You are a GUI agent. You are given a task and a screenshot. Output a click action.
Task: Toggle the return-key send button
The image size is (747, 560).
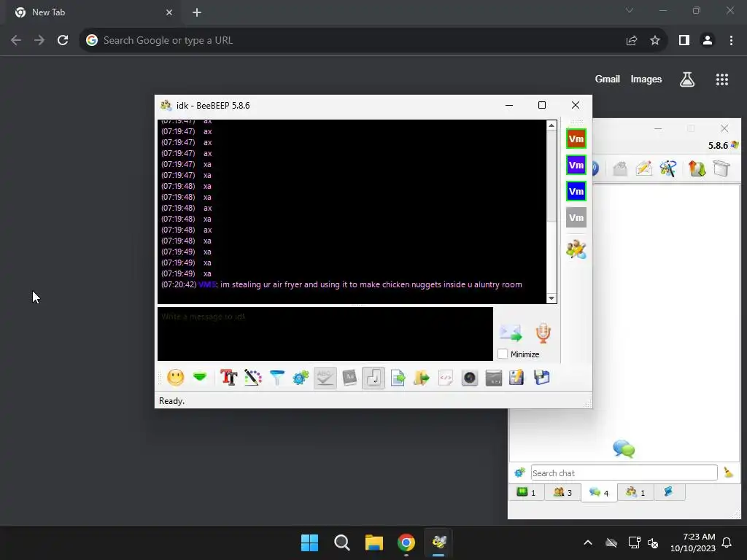(x=373, y=378)
